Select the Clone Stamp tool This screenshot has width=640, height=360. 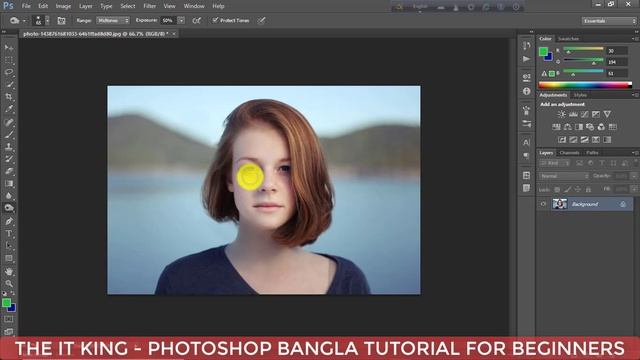9,147
